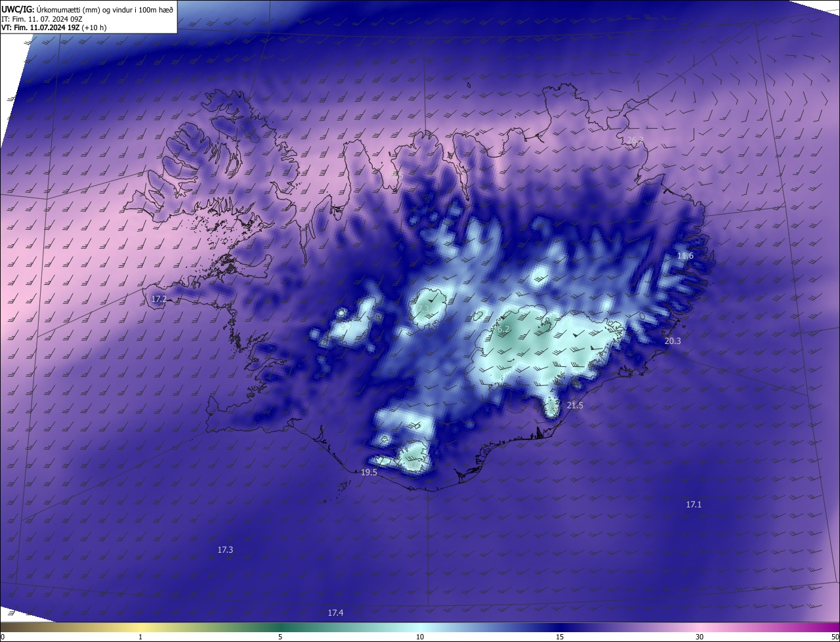
Task: Click the color scale label 15
Action: [560, 637]
